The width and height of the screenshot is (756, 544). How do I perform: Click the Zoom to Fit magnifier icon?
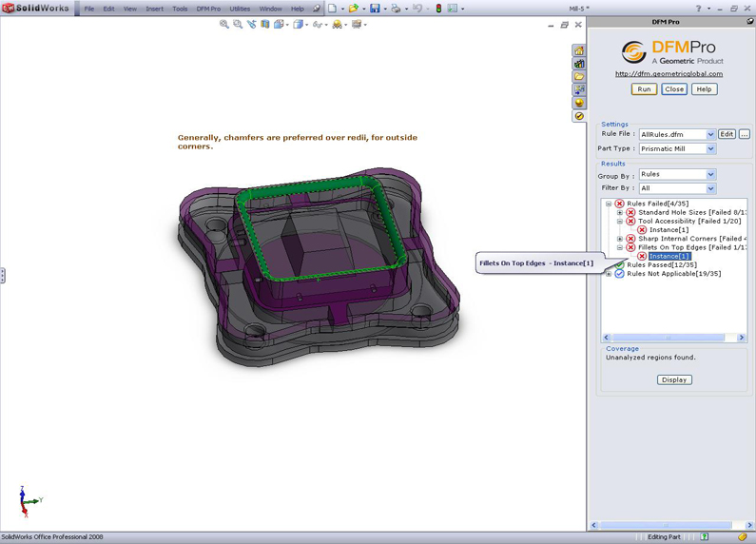(224, 24)
